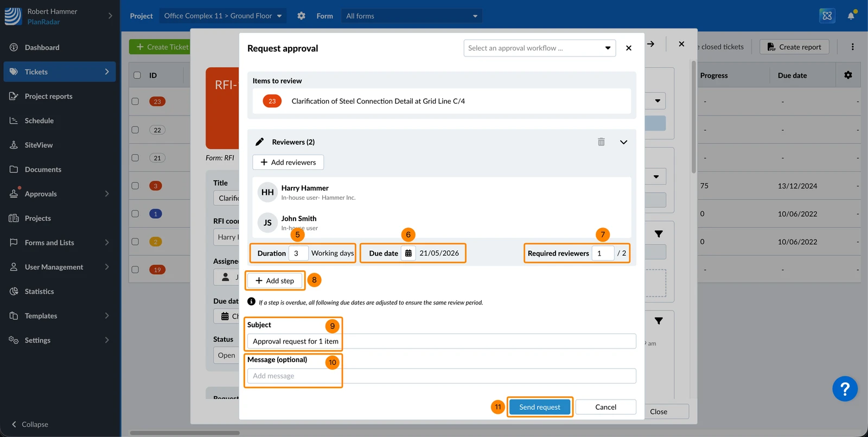The height and width of the screenshot is (437, 868).
Task: Click the Project reports icon in sidebar
Action: tap(14, 96)
